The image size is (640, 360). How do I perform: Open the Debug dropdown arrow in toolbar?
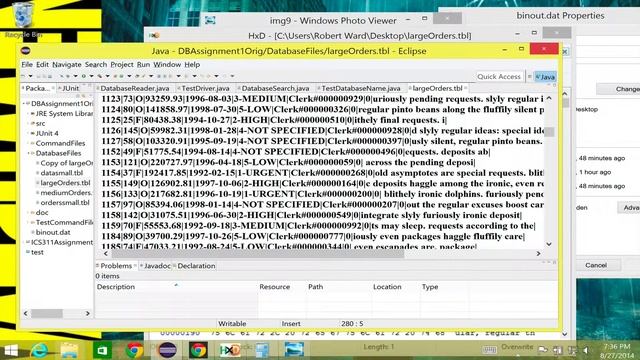coord(76,76)
